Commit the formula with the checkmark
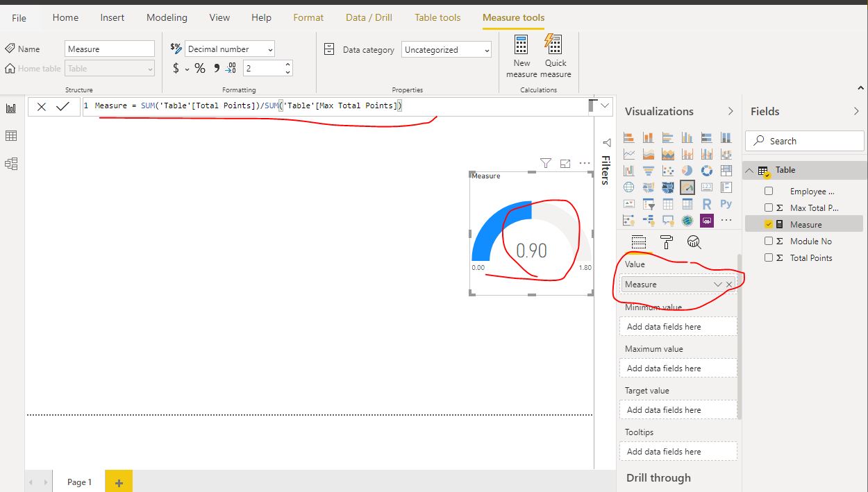This screenshot has width=868, height=492. (x=62, y=106)
